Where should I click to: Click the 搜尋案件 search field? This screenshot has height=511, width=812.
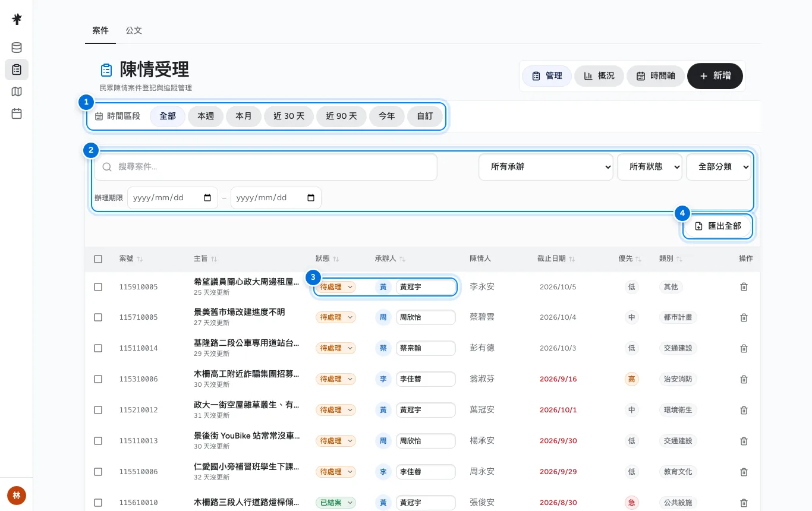pyautogui.click(x=266, y=167)
